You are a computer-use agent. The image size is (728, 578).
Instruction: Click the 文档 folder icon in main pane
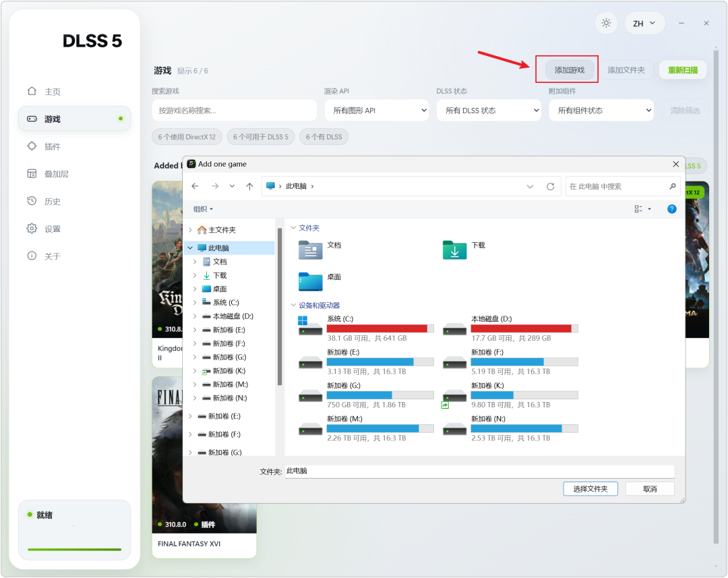pos(310,250)
